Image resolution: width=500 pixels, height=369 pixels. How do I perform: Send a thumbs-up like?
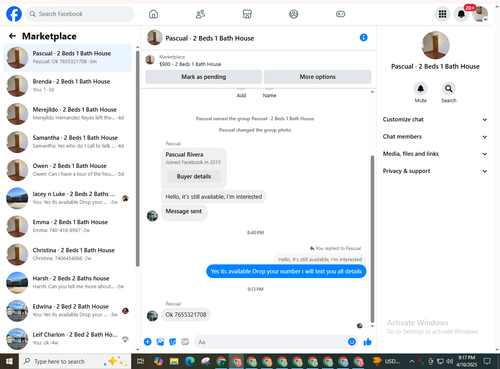[367, 342]
